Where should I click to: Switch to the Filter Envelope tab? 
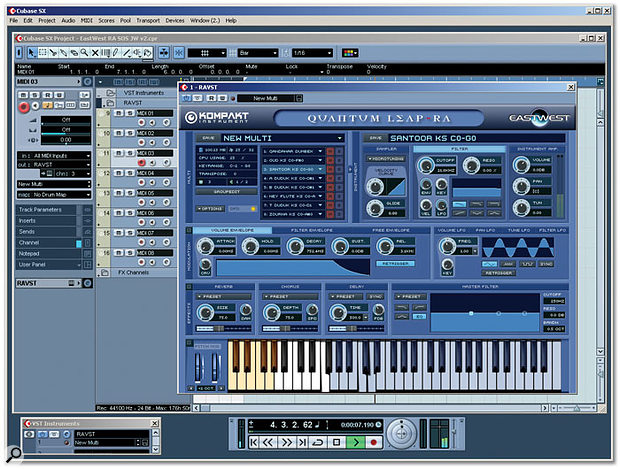[x=312, y=230]
